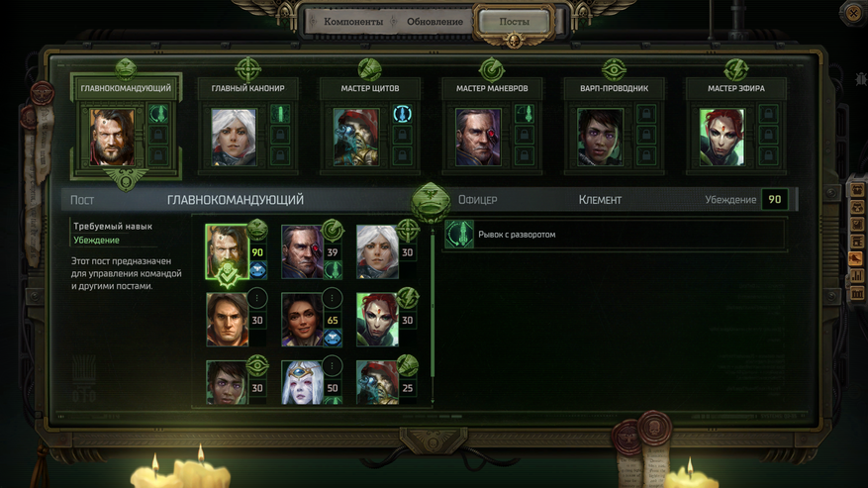Select the active ability slot of Мастер щитов

[x=402, y=115]
